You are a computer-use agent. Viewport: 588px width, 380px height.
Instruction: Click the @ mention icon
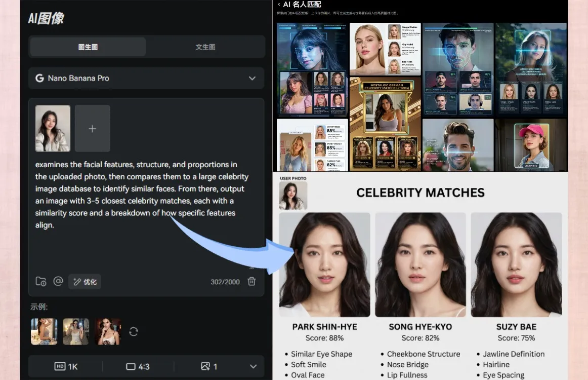[x=58, y=281]
